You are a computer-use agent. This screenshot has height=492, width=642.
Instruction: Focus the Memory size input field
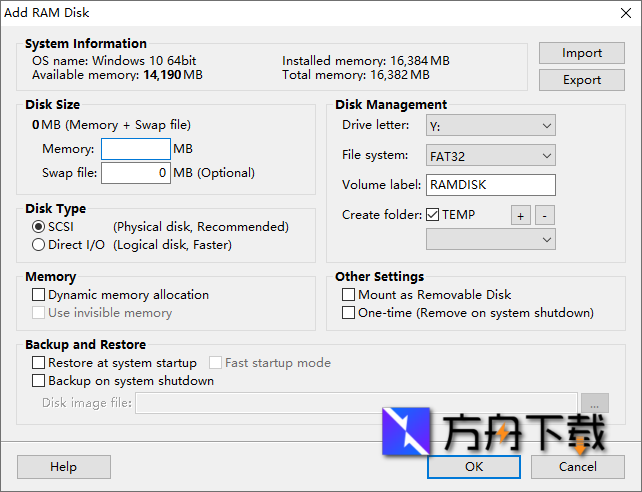[136, 149]
